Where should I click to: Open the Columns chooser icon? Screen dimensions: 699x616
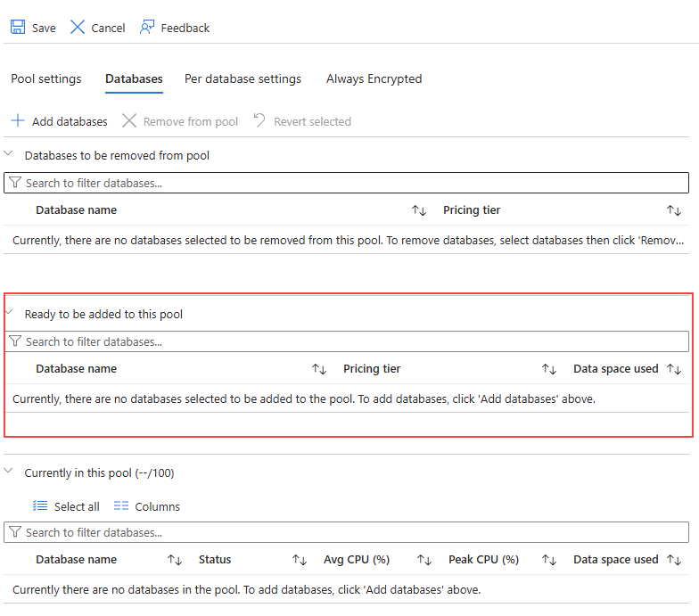point(121,506)
